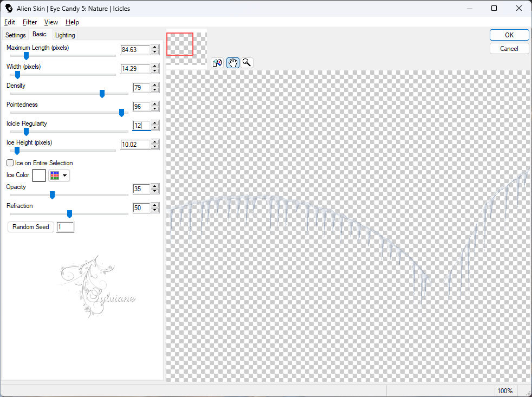Click the Icicle Regularity value field

(141, 126)
